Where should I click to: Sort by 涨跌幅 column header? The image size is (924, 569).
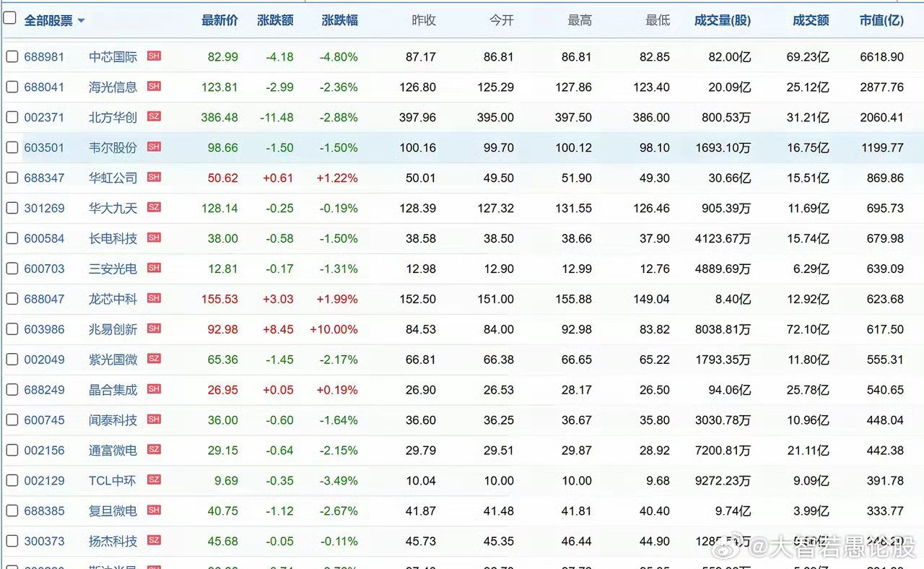[x=340, y=21]
